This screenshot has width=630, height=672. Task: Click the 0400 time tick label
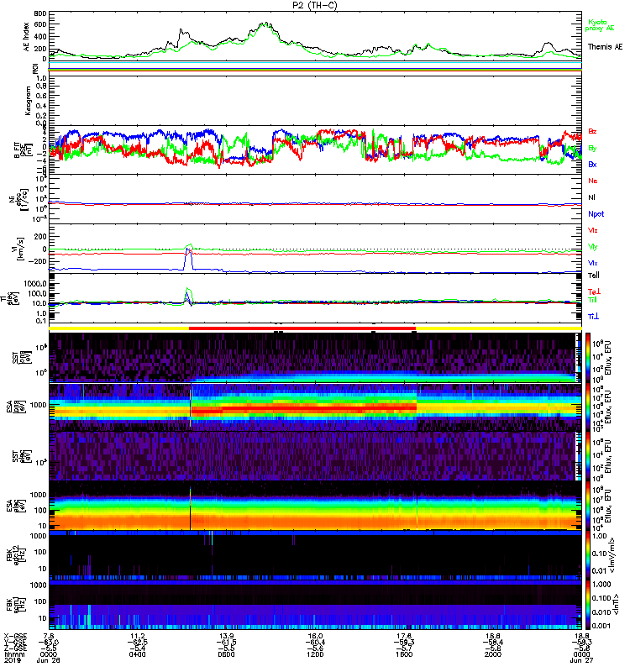click(x=137, y=654)
